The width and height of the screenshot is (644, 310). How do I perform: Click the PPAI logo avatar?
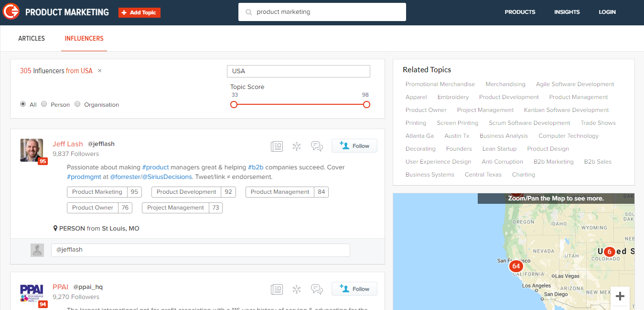pos(32,293)
